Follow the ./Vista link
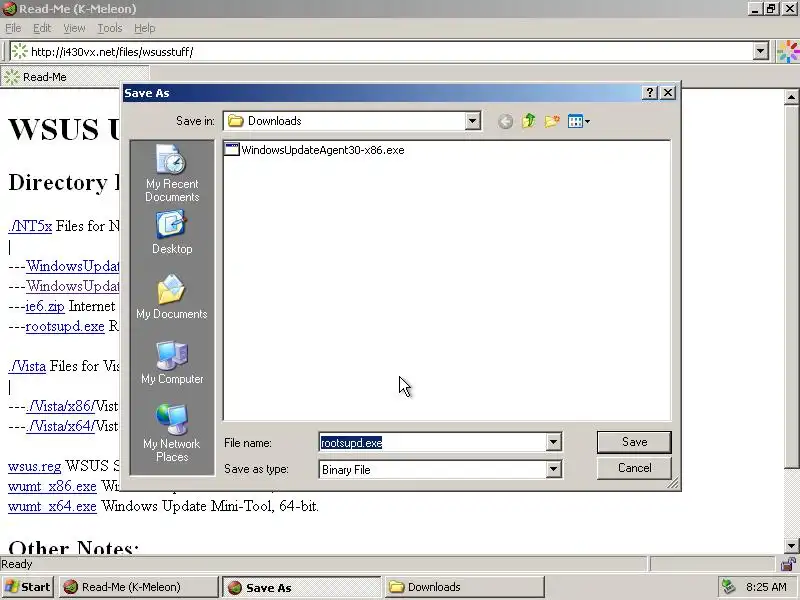 coord(27,366)
